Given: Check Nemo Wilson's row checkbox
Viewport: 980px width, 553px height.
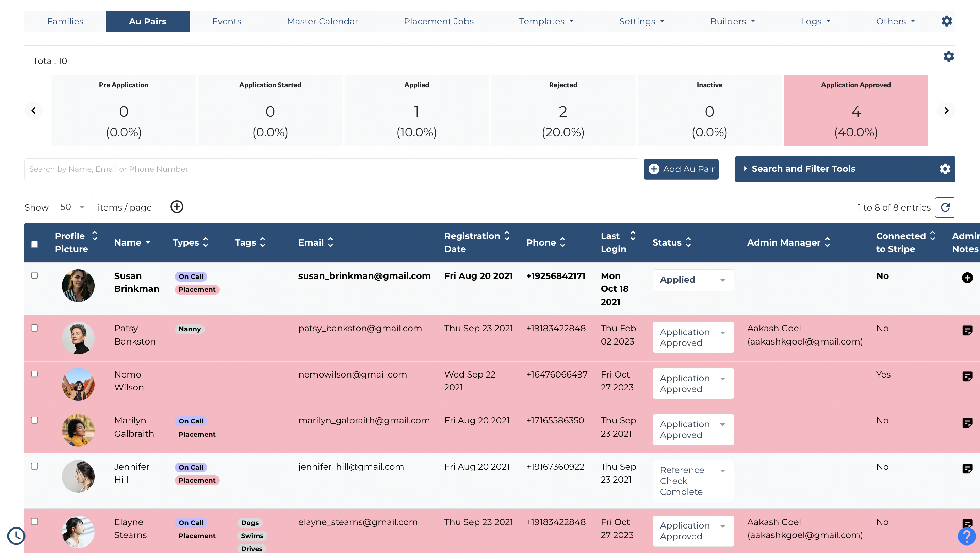Looking at the screenshot, I should (x=35, y=374).
